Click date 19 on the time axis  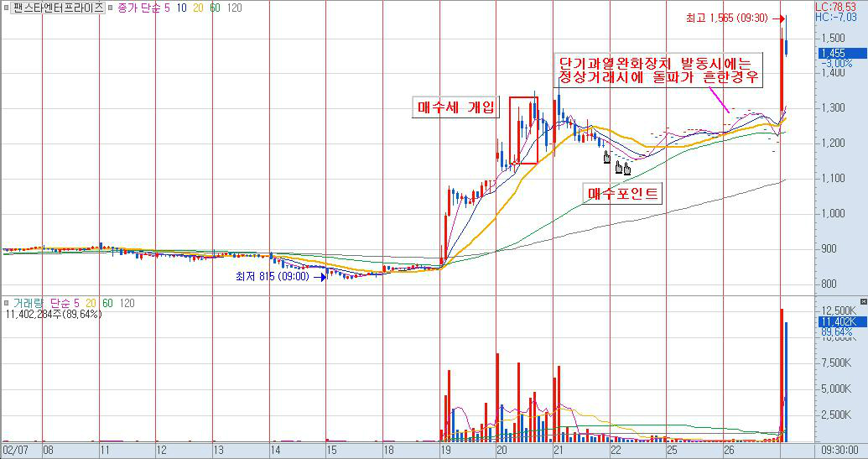coord(445,451)
